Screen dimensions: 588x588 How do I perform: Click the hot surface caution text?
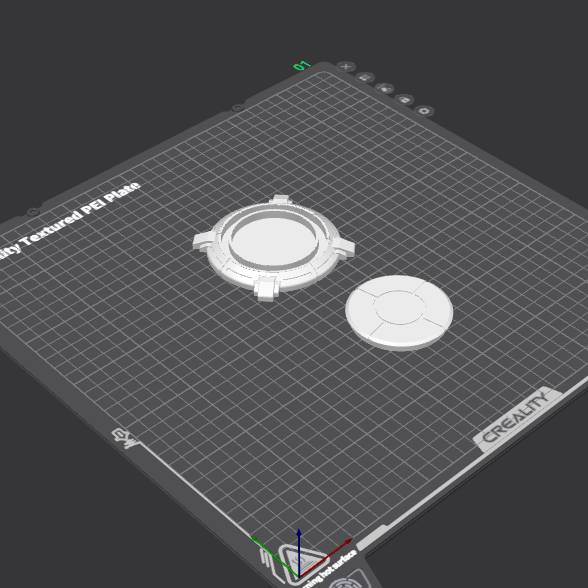click(x=330, y=568)
